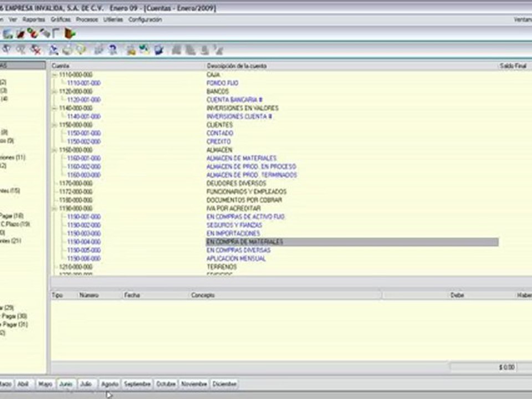The image size is (532, 399).
Task: Switch to the Junio month tab
Action: coord(66,383)
